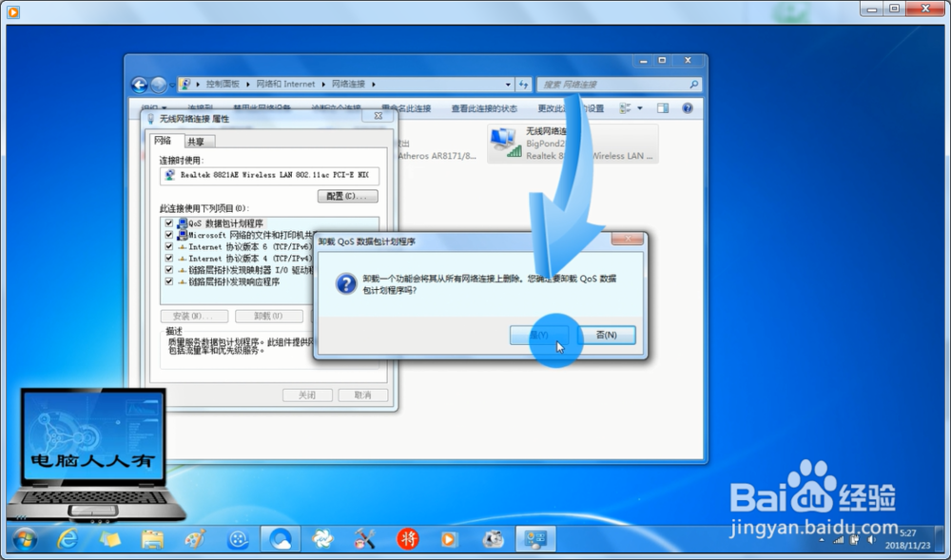The height and width of the screenshot is (560, 951).
Task: Toggle 链路层拓扑发现响应程序 checkbox
Action: (169, 281)
